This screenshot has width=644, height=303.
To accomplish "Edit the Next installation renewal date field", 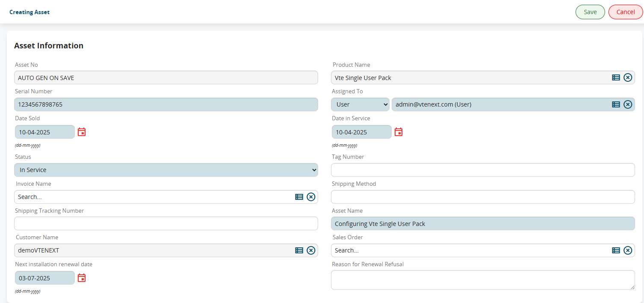I will tap(45, 278).
